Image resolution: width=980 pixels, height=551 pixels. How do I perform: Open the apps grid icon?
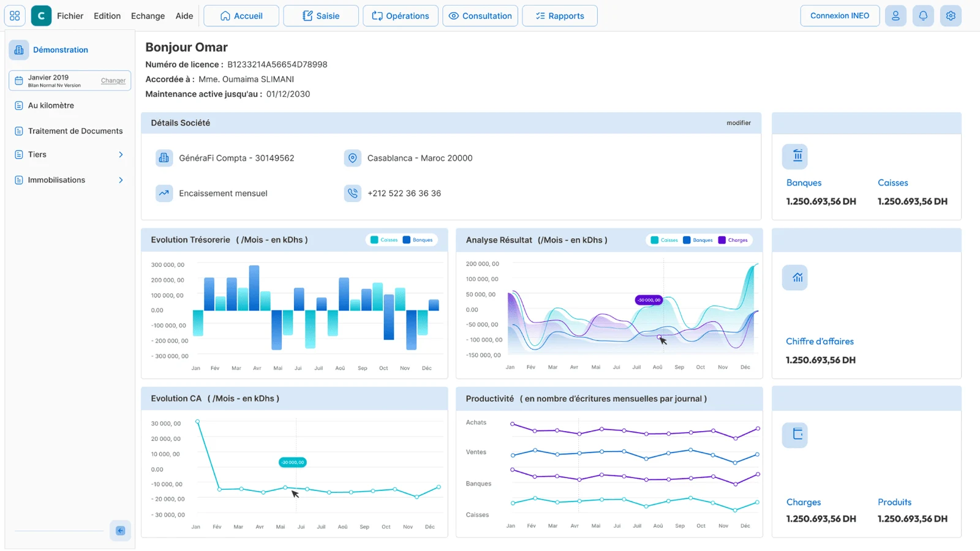[15, 16]
